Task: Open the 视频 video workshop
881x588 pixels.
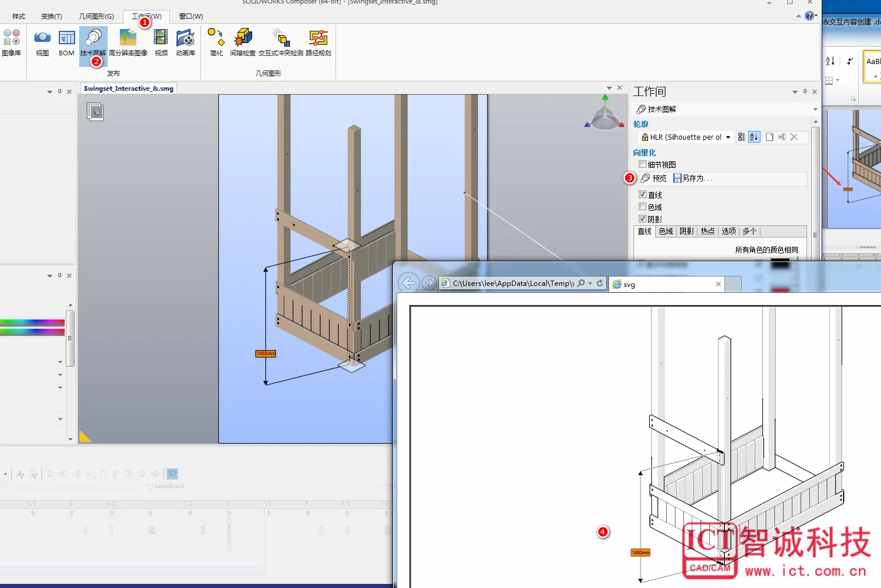Action: tap(161, 42)
